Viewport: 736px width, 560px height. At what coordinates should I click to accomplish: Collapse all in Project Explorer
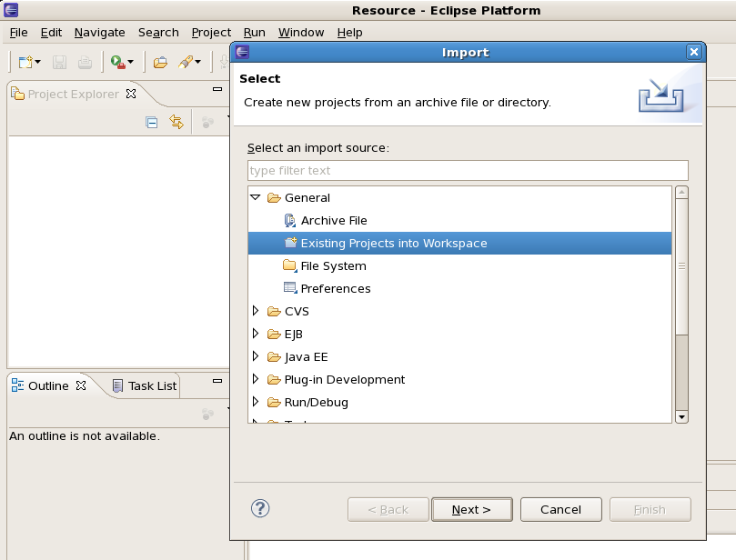(152, 123)
